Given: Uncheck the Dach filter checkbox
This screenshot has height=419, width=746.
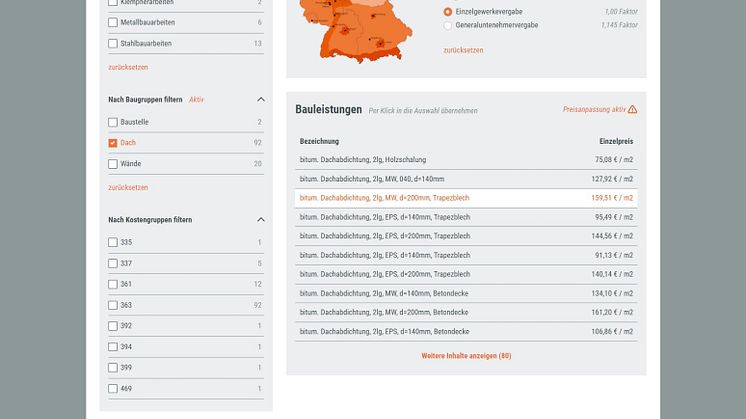Looking at the screenshot, I should [113, 143].
